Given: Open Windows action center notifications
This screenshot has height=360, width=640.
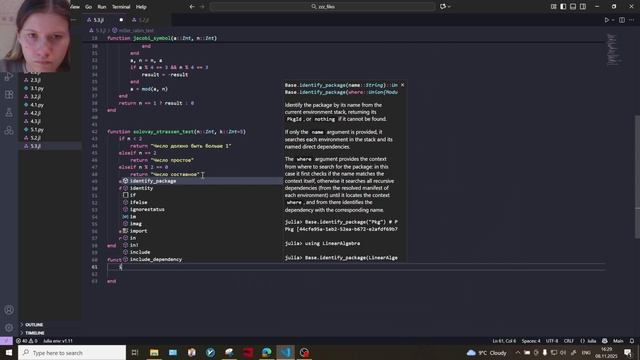Looking at the screenshot, I should tap(628, 352).
